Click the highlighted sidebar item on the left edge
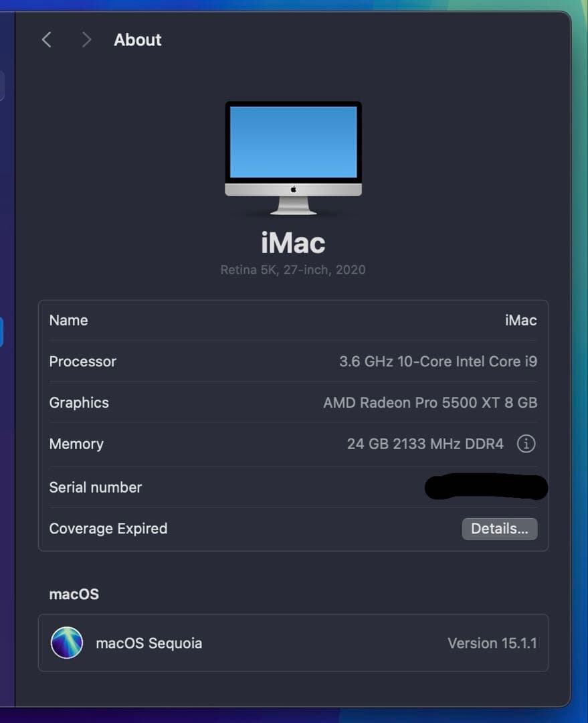This screenshot has height=723, width=588. click(1, 330)
